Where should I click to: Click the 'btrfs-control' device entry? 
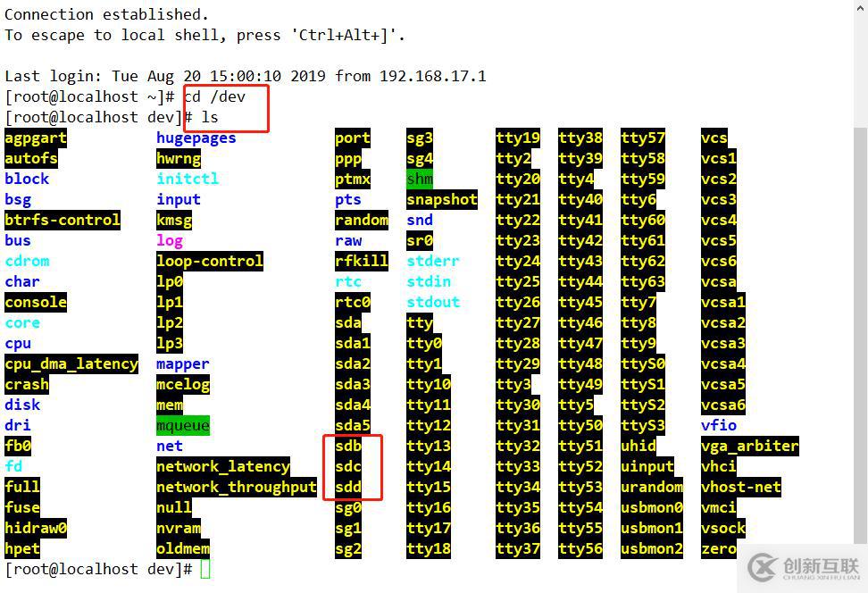(62, 220)
